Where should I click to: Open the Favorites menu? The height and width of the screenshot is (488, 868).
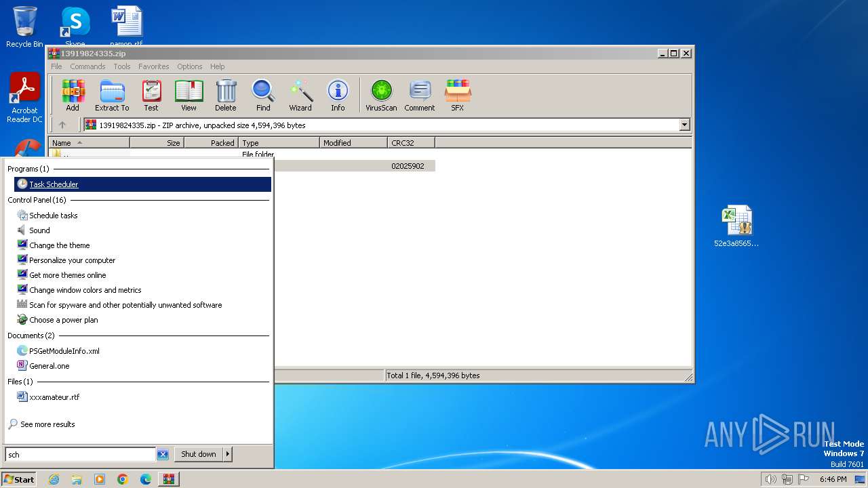(x=154, y=66)
